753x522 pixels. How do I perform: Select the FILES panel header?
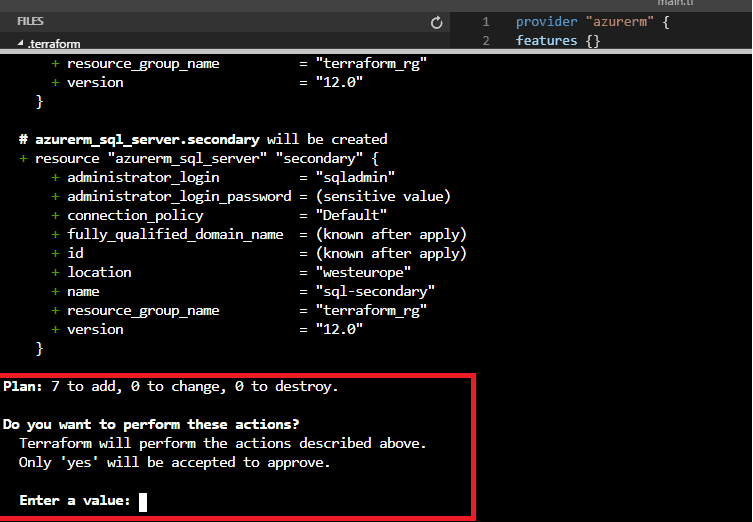coord(30,21)
